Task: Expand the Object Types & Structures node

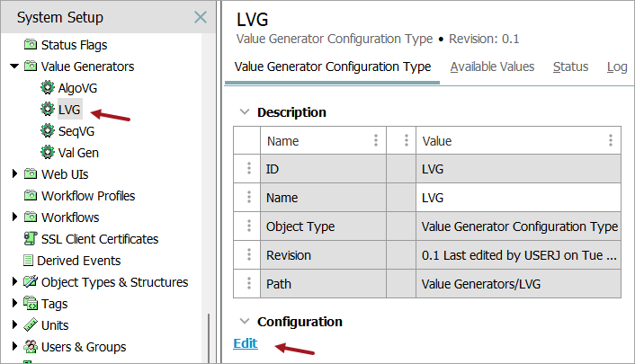Action: pyautogui.click(x=14, y=281)
